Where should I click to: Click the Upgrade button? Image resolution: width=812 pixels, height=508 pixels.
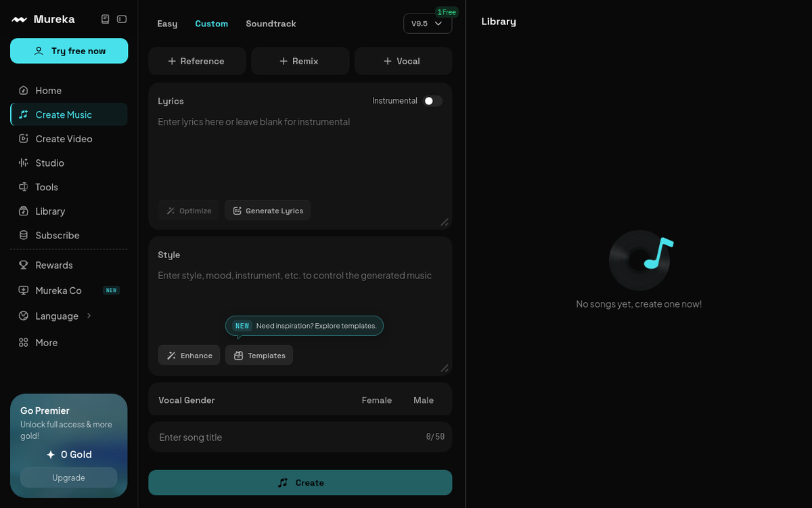coord(69,478)
